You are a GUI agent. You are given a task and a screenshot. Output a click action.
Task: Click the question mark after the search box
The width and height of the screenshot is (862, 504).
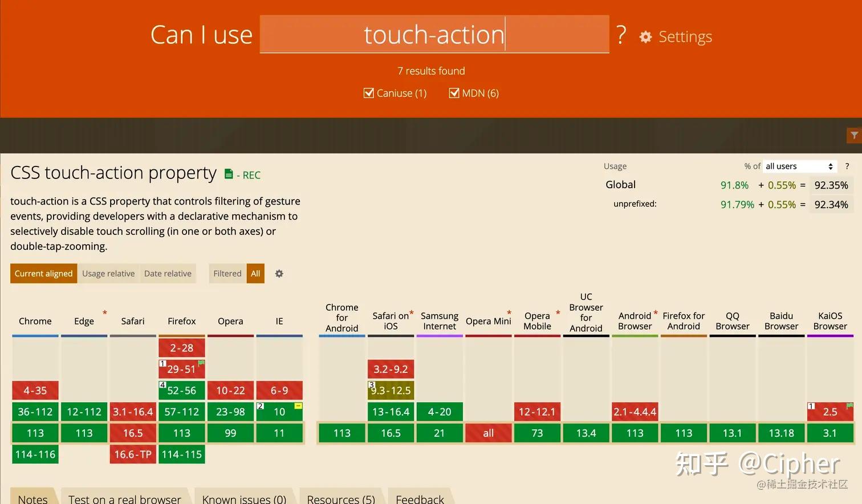[x=621, y=35]
